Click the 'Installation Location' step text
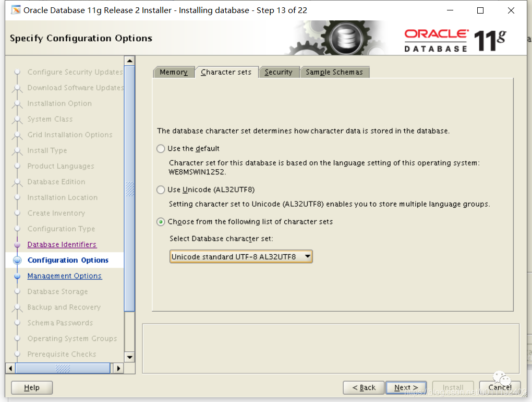 63,197
